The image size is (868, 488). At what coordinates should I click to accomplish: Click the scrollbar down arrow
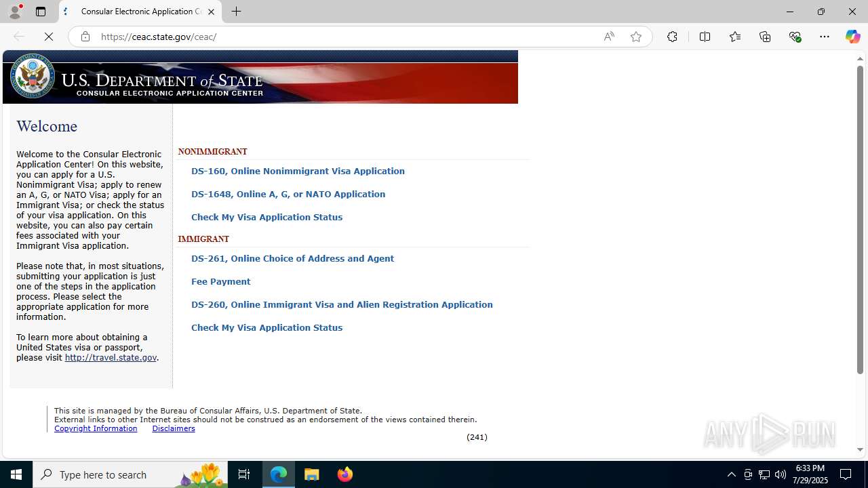[x=860, y=449]
